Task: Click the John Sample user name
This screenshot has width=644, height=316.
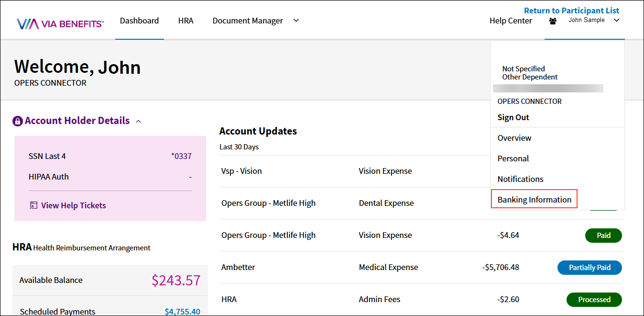Action: pyautogui.click(x=586, y=20)
